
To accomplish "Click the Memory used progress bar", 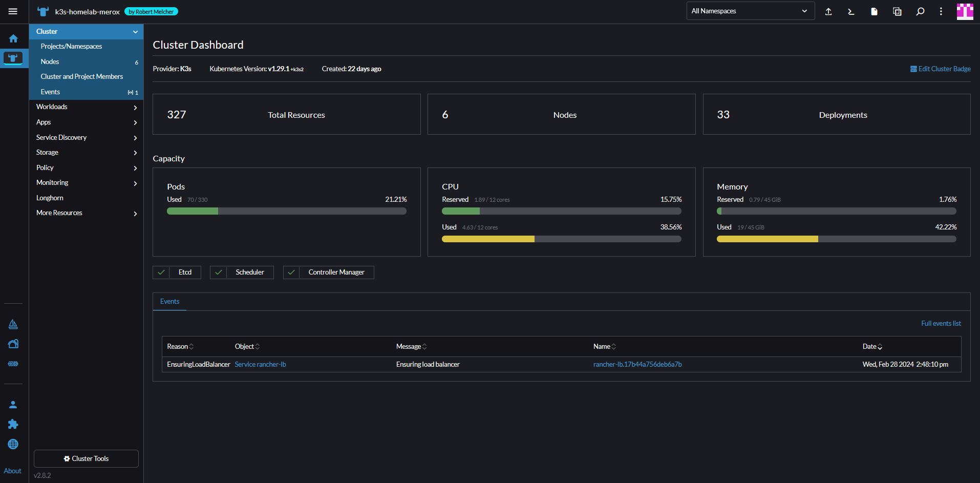I will click(x=836, y=239).
